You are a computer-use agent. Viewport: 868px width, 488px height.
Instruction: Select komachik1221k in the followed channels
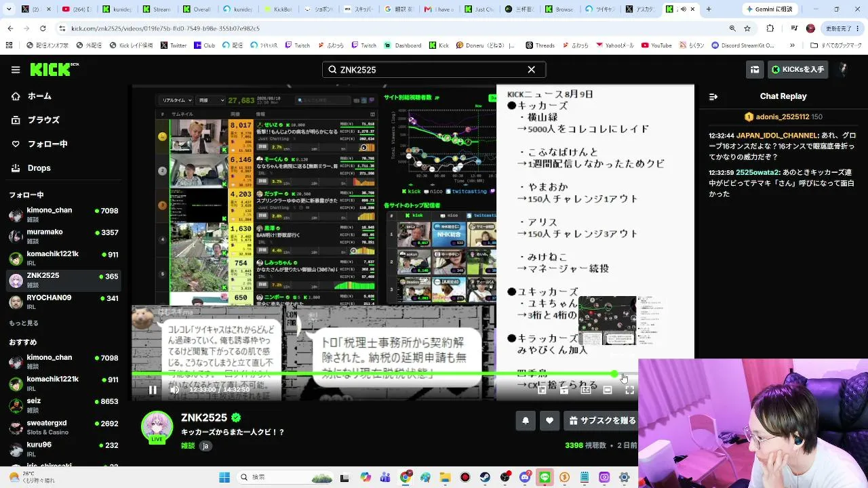click(x=64, y=258)
